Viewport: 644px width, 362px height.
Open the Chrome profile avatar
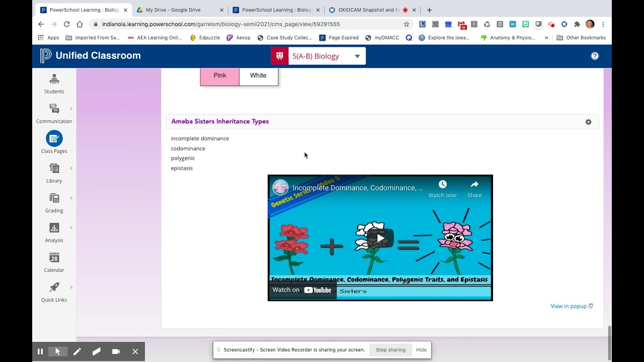point(590,24)
